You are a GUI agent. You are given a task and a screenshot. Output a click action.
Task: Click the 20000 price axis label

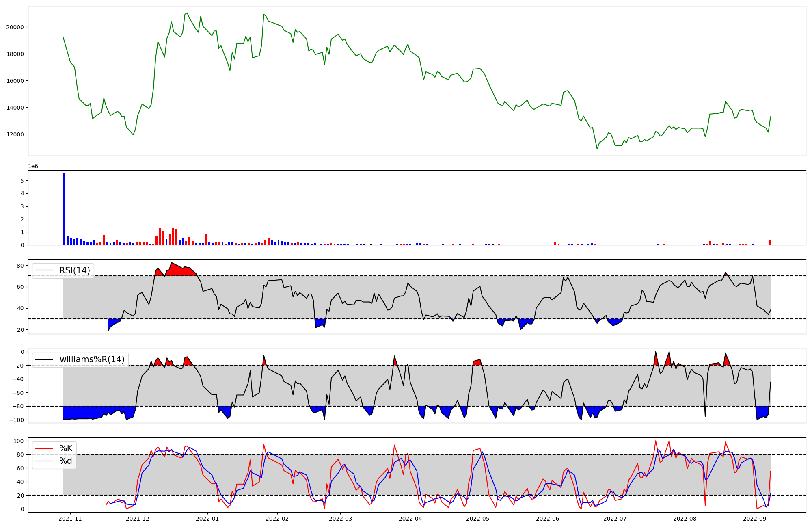[15, 27]
